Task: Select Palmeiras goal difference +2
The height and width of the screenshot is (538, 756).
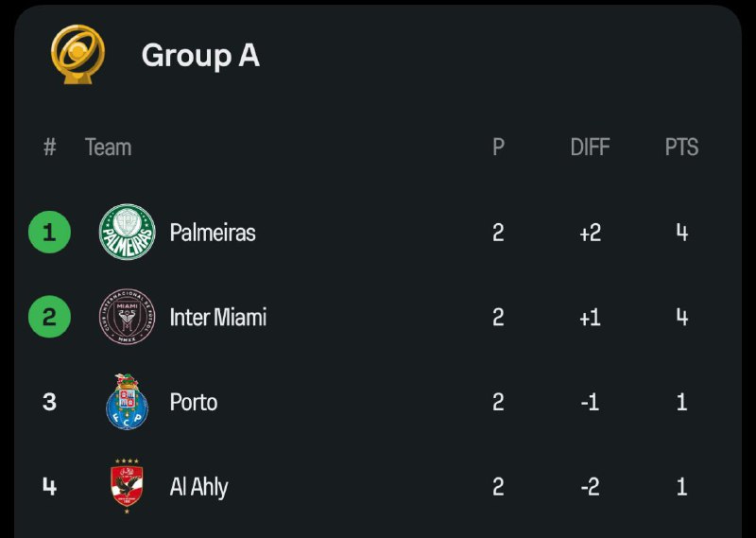Action: [x=590, y=233]
